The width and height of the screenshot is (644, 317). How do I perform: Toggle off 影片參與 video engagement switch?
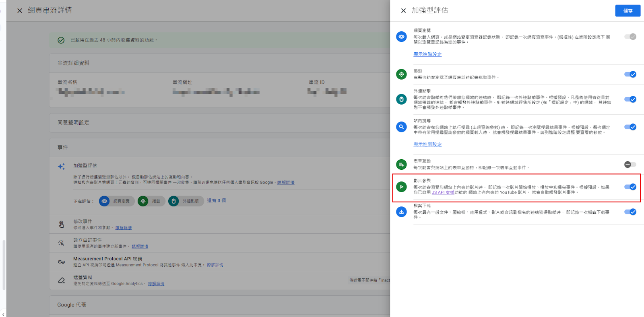point(630,187)
